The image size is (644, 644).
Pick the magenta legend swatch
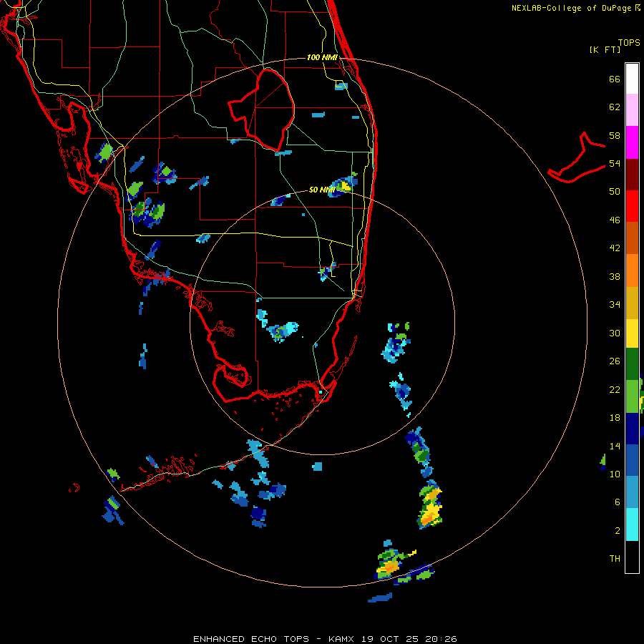(632, 142)
